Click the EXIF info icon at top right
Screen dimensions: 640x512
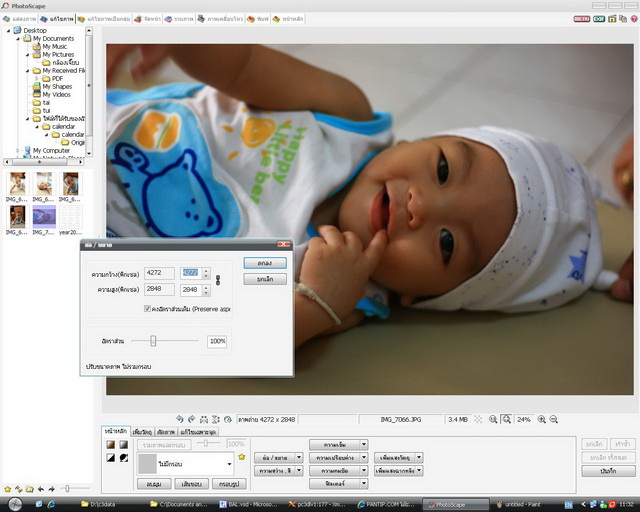pos(599,19)
